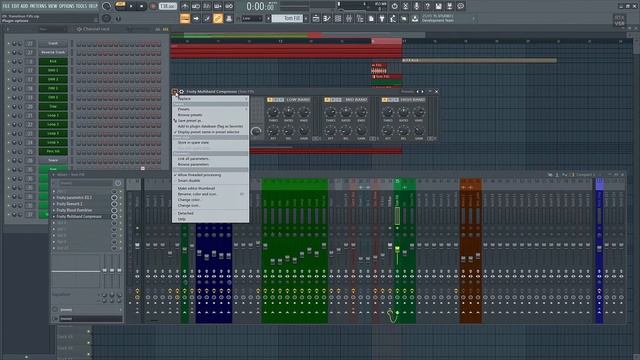Click the chat bubble icon in toolbar
The image size is (640, 360).
pyautogui.click(x=460, y=6)
